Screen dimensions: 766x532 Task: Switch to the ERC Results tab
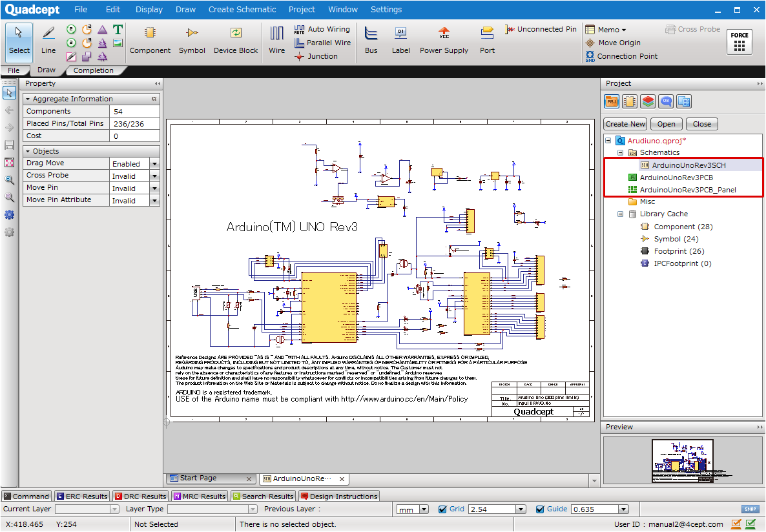point(82,496)
